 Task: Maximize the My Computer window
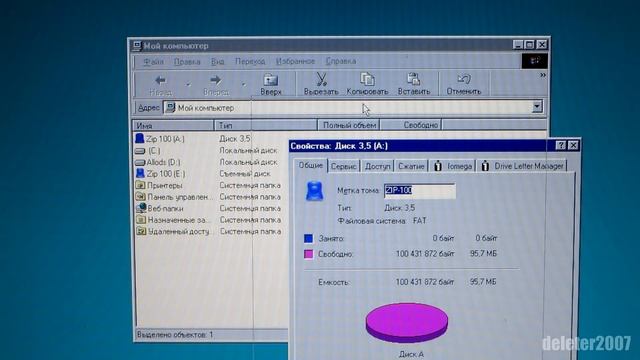point(529,45)
